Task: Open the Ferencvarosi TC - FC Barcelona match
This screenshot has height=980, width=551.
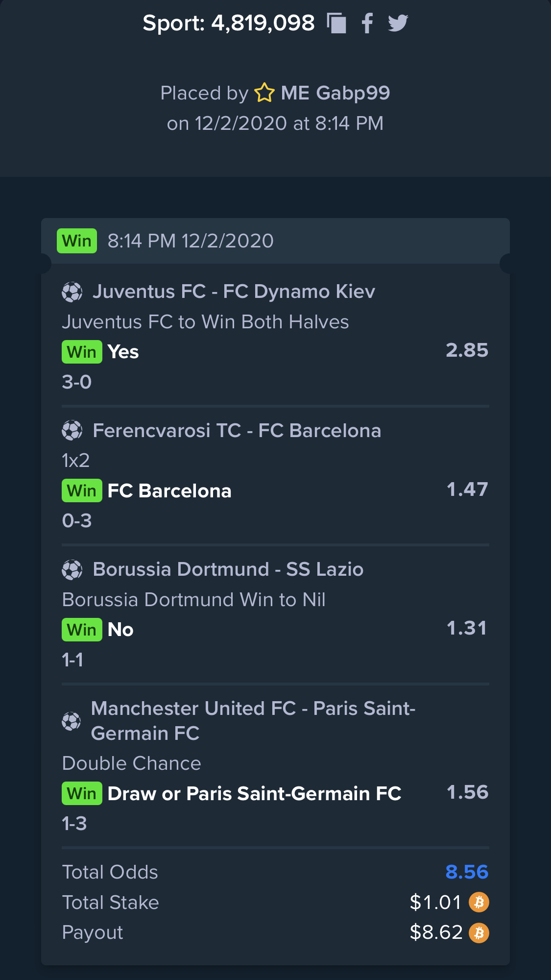Action: pyautogui.click(x=237, y=431)
